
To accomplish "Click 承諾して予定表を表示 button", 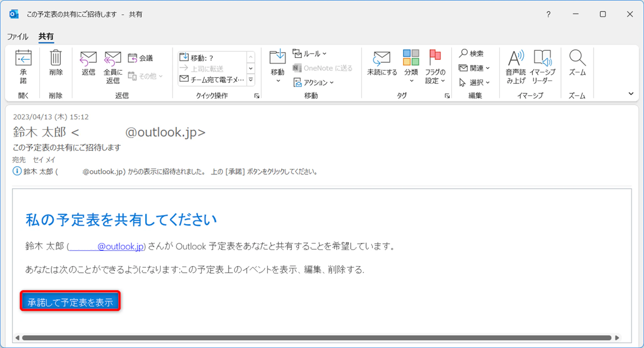I will [70, 302].
